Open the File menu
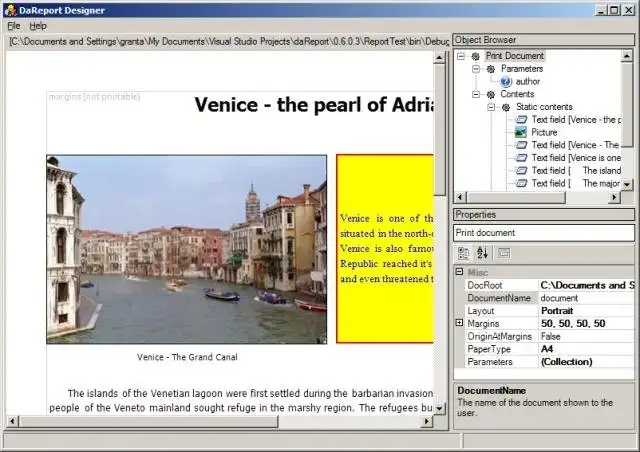 coord(13,26)
